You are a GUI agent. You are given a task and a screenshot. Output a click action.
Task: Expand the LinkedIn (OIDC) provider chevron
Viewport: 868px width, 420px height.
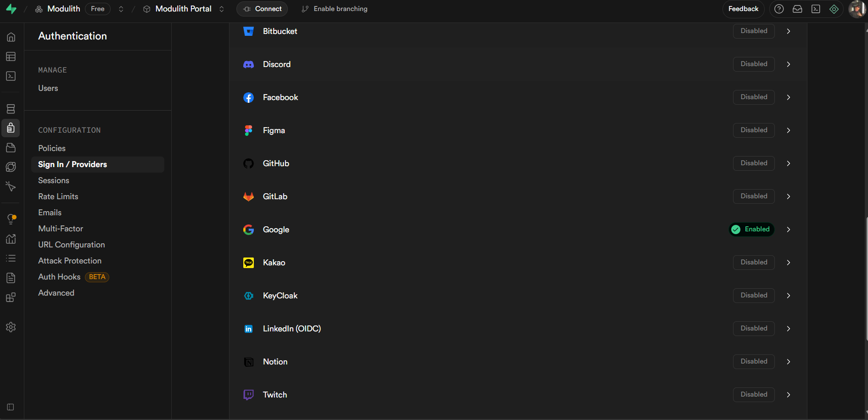click(788, 329)
